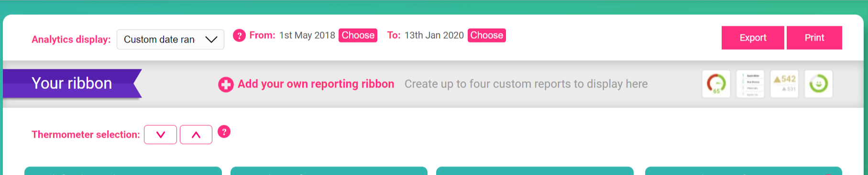
Task: Click the Print button
Action: point(814,38)
